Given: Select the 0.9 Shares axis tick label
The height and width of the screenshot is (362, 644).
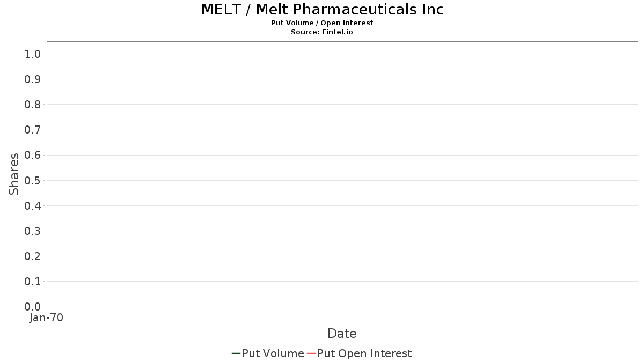Looking at the screenshot, I should click(x=33, y=79).
